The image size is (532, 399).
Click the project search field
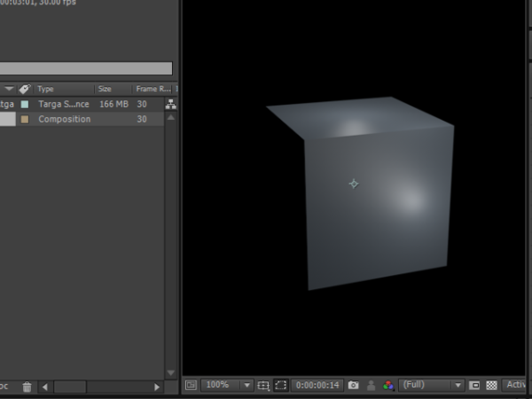point(86,68)
